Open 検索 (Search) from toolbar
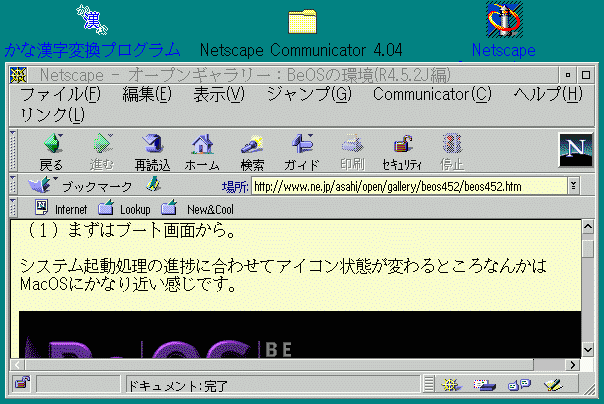Image resolution: width=604 pixels, height=404 pixels. tap(252, 152)
